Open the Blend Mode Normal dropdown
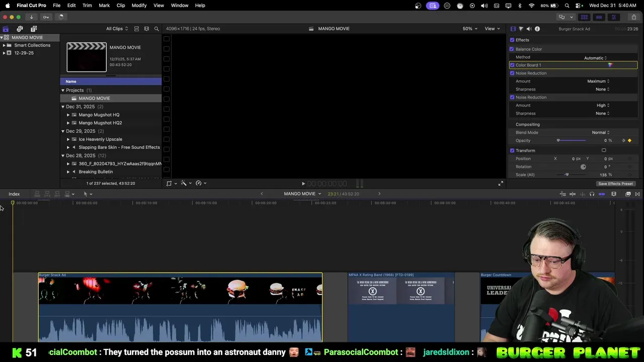 (601, 133)
